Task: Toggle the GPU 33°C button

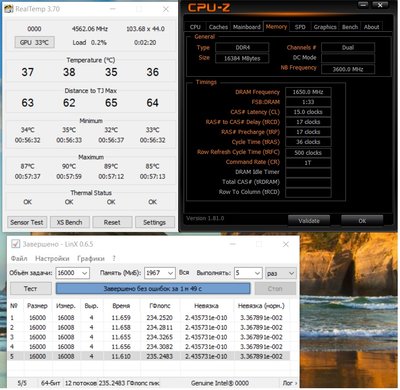Action: coord(34,42)
